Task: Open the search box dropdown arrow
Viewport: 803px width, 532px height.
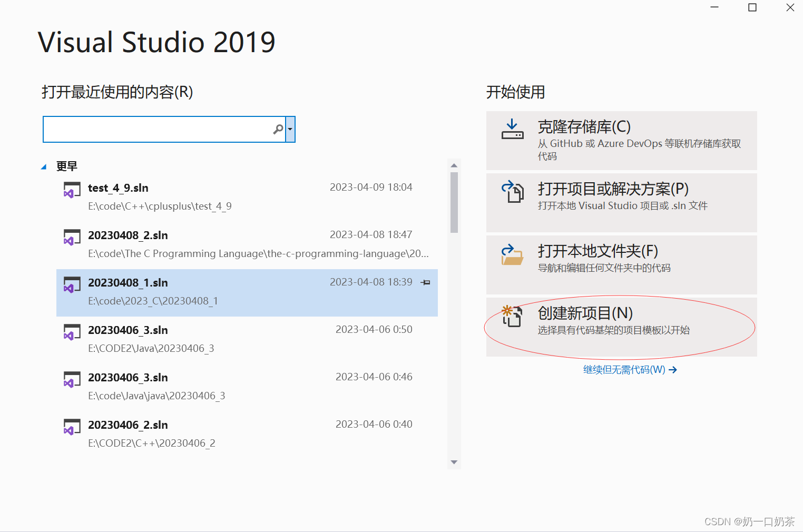Action: coord(290,129)
